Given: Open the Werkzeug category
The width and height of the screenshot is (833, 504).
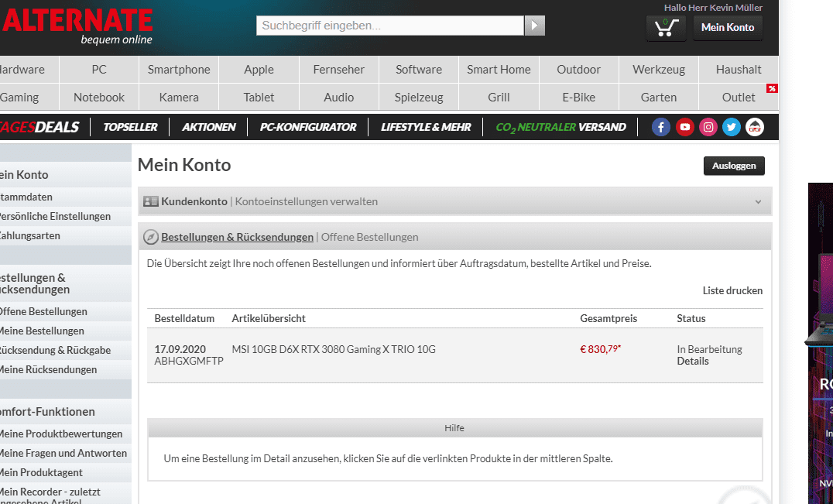Looking at the screenshot, I should (x=659, y=70).
